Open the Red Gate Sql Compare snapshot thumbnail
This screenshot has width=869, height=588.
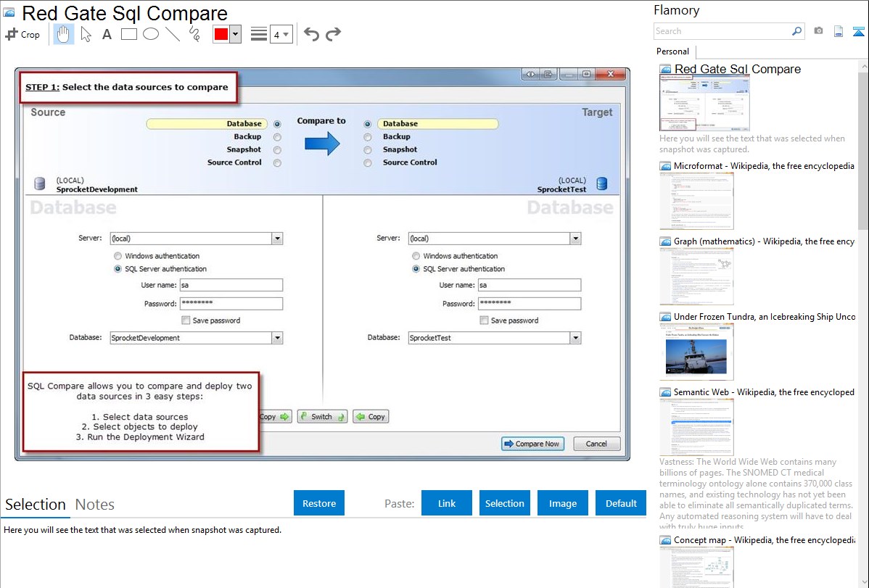(704, 104)
